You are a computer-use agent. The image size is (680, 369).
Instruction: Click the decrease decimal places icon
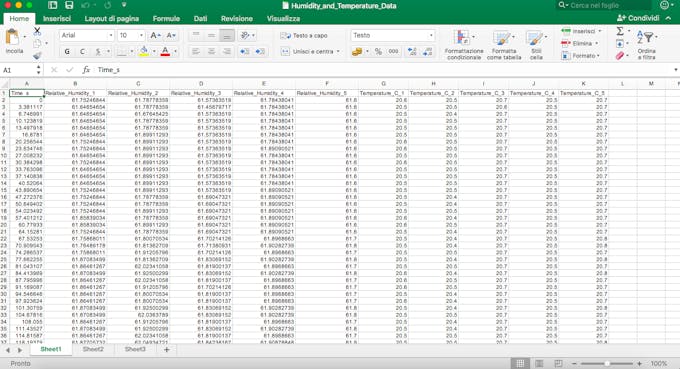pyautogui.click(x=428, y=52)
